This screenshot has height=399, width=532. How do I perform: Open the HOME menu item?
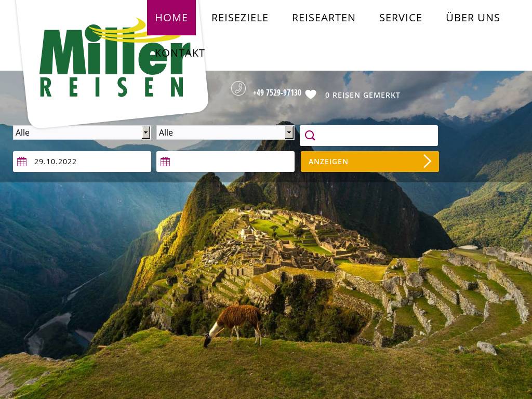click(171, 18)
